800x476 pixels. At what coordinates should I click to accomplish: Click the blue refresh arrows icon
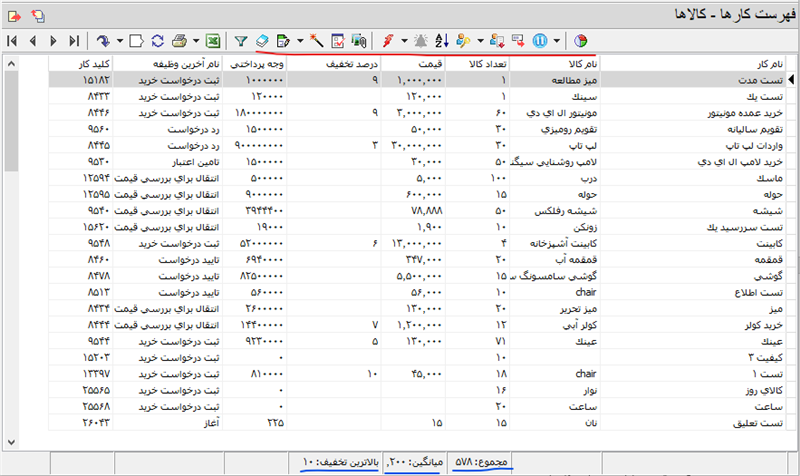coord(158,41)
